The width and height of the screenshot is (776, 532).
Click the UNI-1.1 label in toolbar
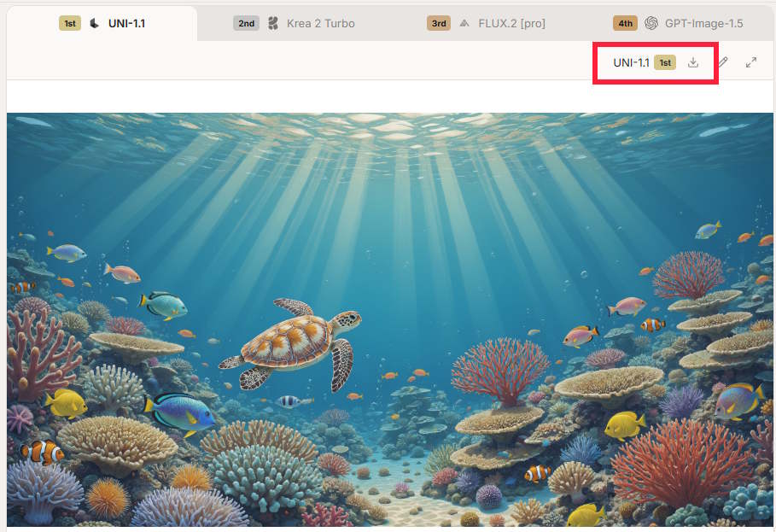coord(631,63)
